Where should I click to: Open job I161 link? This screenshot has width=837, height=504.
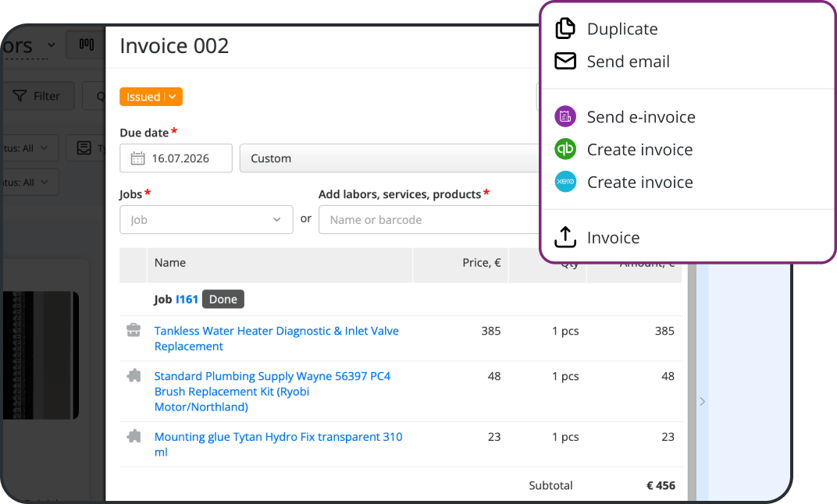click(x=187, y=299)
